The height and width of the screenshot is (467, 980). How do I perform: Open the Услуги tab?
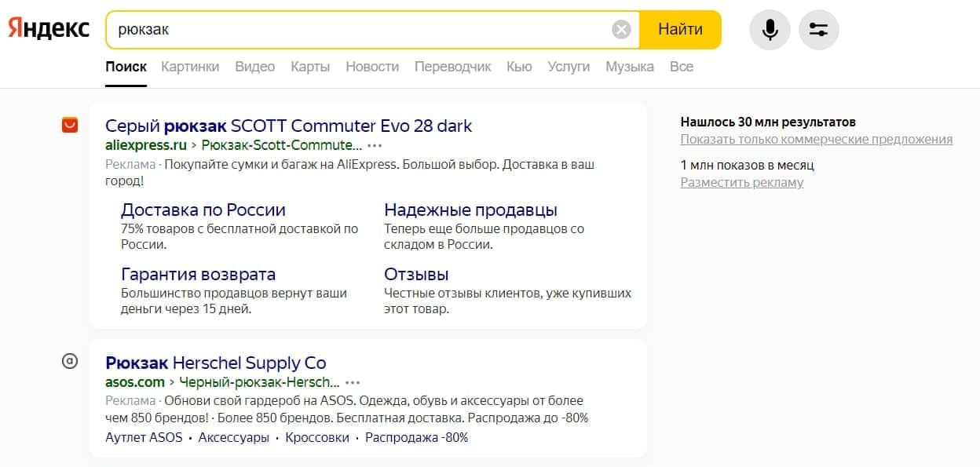tap(569, 67)
